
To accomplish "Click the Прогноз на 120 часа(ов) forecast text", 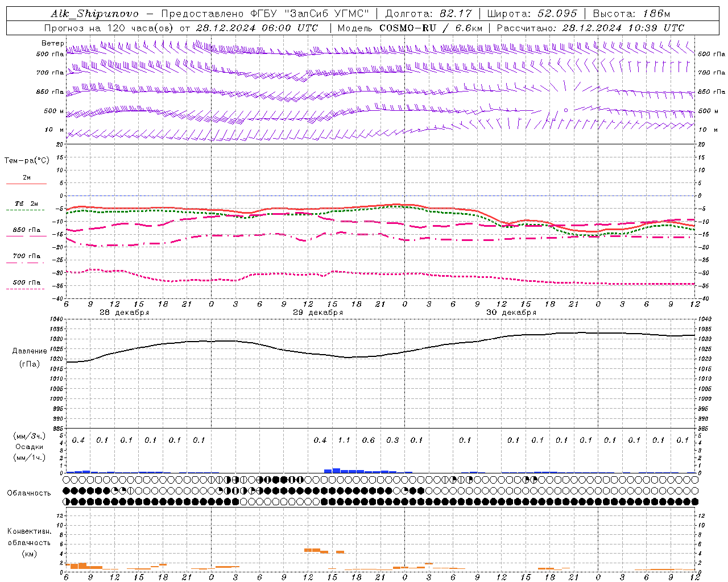I will (109, 28).
